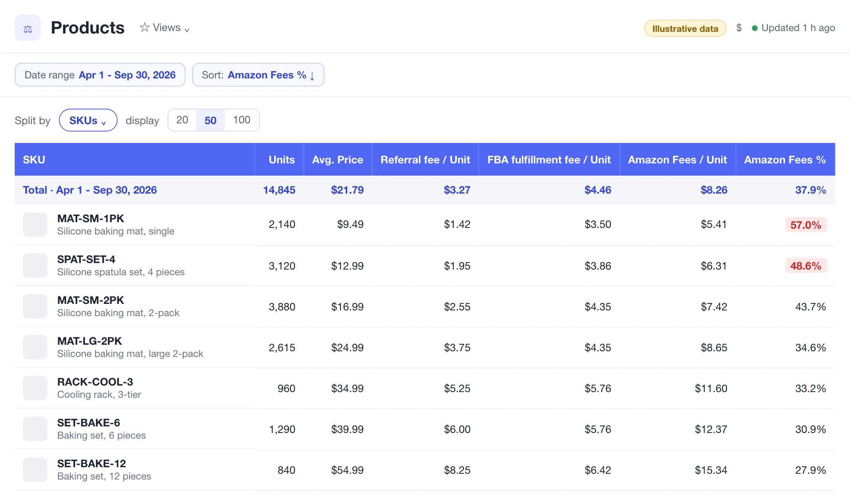Click the $8.65 Amazon fees cell

coord(714,348)
